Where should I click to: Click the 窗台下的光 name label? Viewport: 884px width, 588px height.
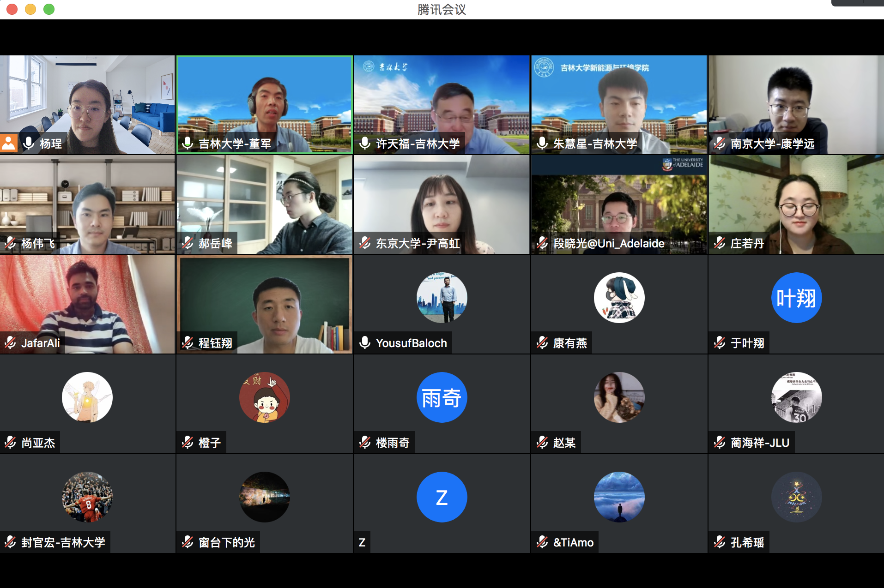(x=226, y=542)
